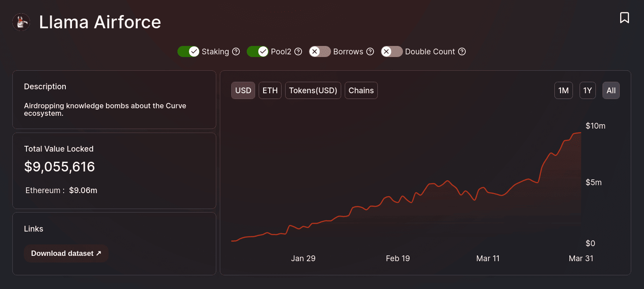This screenshot has width=644, height=289.
Task: Click the chart line peak near Mar 31
Action: [x=579, y=133]
